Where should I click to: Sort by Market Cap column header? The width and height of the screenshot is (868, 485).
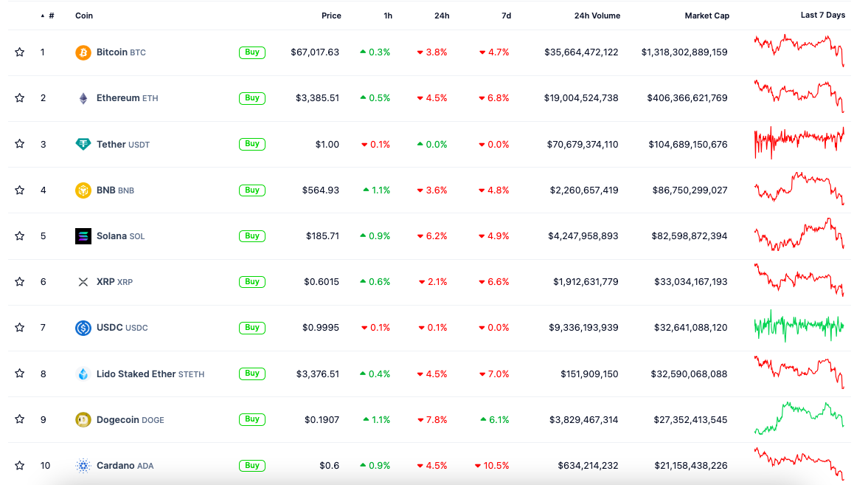707,16
